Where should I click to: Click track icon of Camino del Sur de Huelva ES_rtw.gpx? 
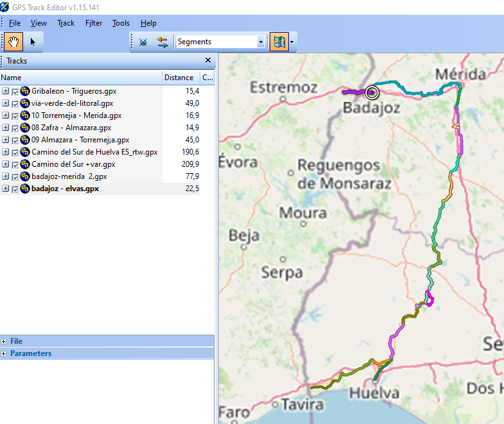25,152
